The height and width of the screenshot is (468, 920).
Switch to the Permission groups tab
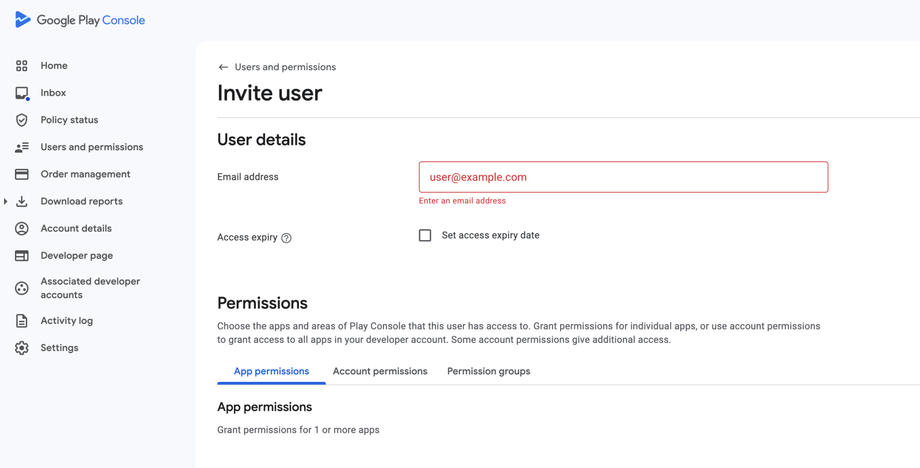tap(488, 371)
